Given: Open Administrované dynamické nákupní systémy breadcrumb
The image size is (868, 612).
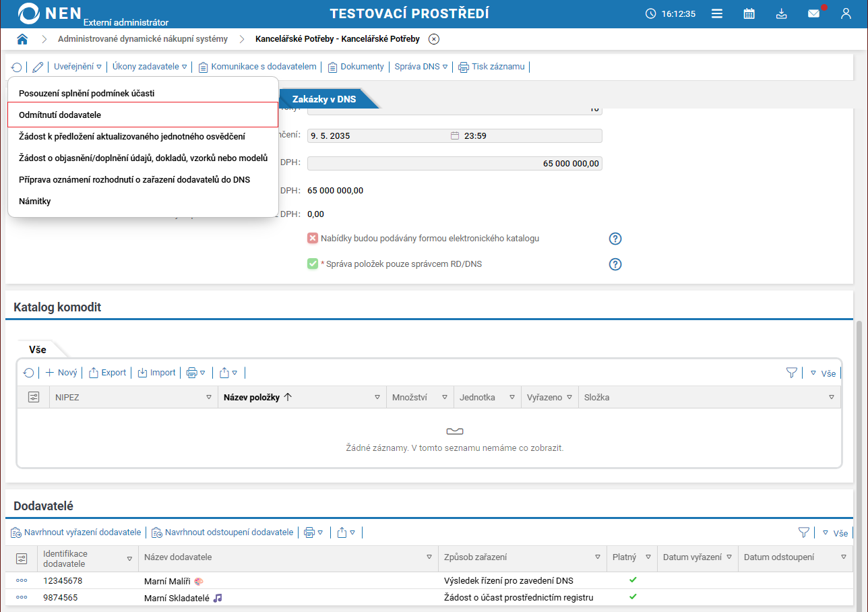Looking at the screenshot, I should point(143,39).
